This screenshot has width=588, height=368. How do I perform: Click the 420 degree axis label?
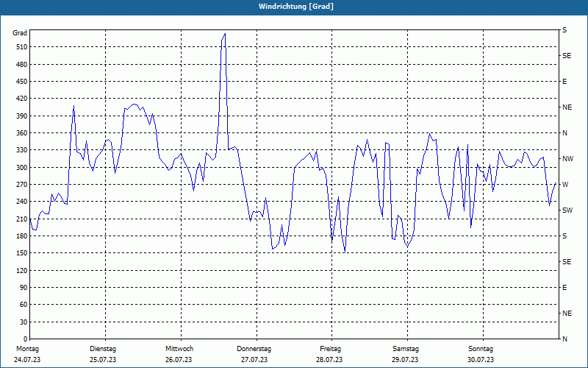(x=22, y=99)
